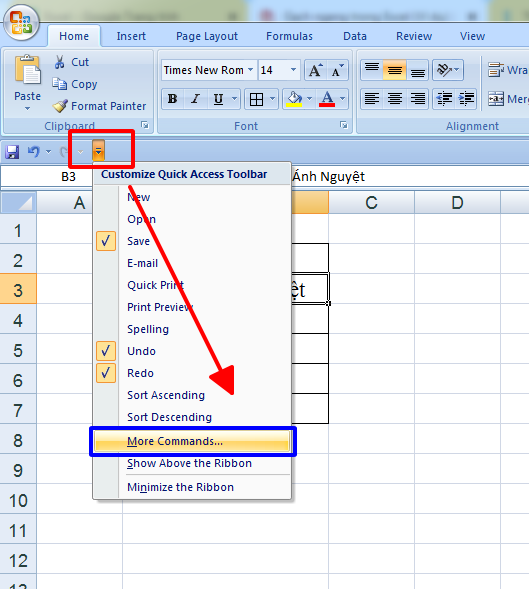Select Show Above the Ribbon
This screenshot has width=529, height=589.
click(x=192, y=463)
